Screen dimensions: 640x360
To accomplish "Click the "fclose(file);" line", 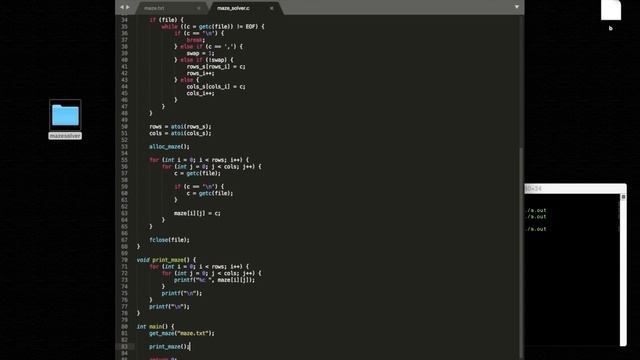I will click(x=169, y=240).
